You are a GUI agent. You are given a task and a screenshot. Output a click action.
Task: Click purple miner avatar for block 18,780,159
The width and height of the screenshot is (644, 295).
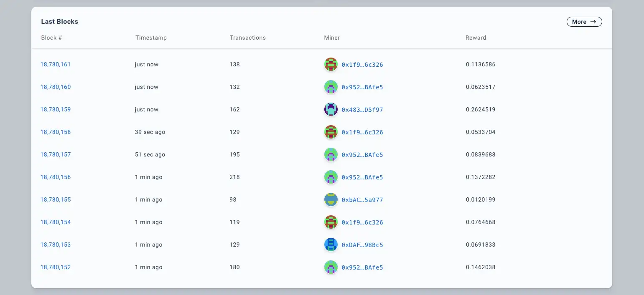[331, 109]
